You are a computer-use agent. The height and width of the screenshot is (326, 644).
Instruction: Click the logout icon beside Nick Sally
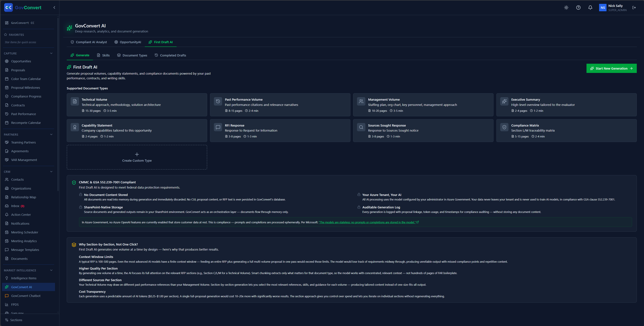[x=634, y=8]
